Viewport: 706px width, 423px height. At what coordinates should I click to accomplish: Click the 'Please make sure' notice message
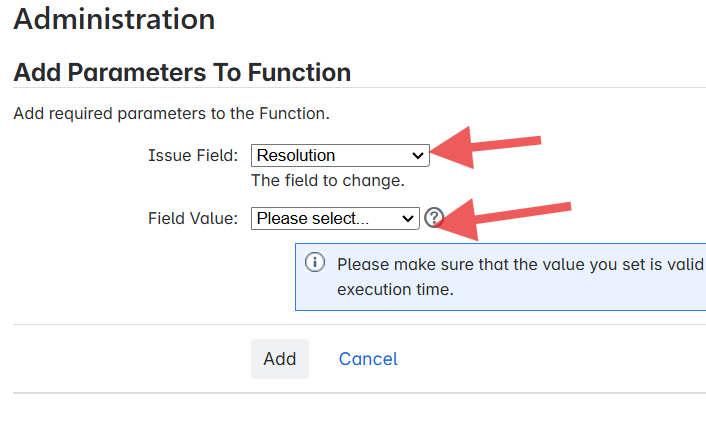pos(520,265)
